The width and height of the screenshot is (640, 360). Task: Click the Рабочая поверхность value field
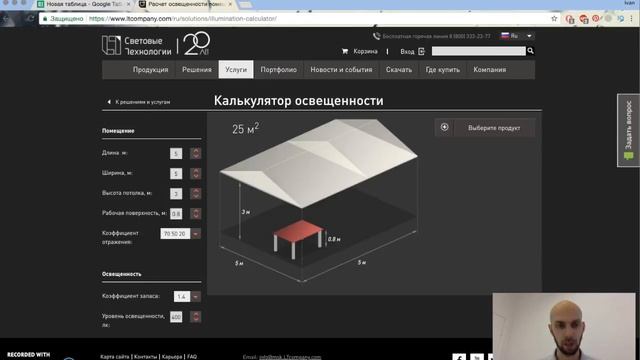[x=176, y=213]
